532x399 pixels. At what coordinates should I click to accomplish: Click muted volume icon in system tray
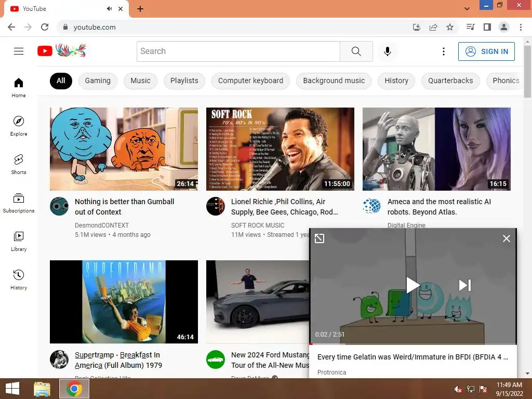(458, 389)
